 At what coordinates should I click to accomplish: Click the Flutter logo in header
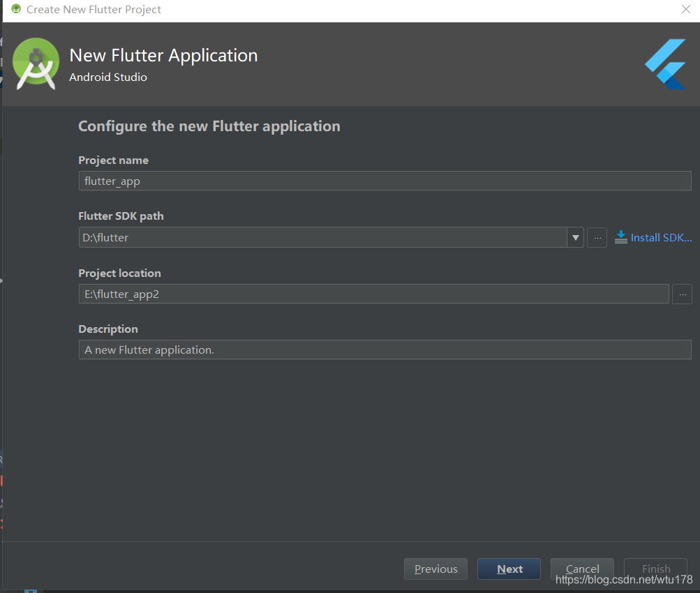(665, 63)
